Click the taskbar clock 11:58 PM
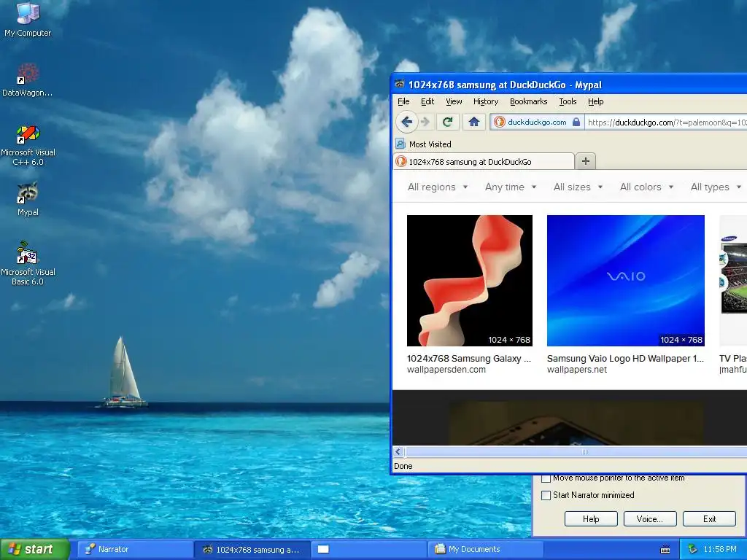 tap(719, 549)
